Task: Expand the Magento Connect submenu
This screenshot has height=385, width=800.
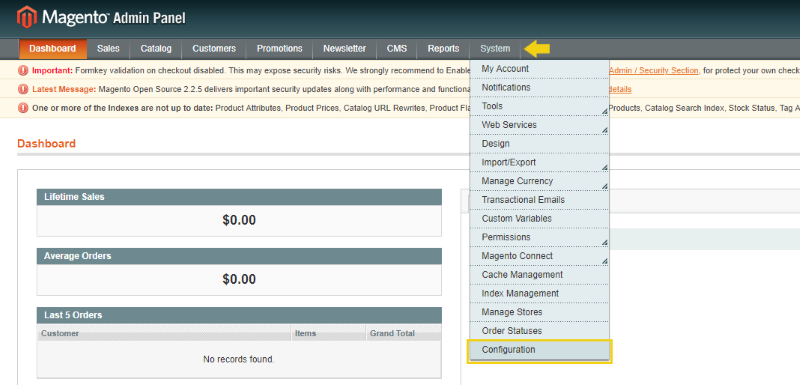Action: 539,256
